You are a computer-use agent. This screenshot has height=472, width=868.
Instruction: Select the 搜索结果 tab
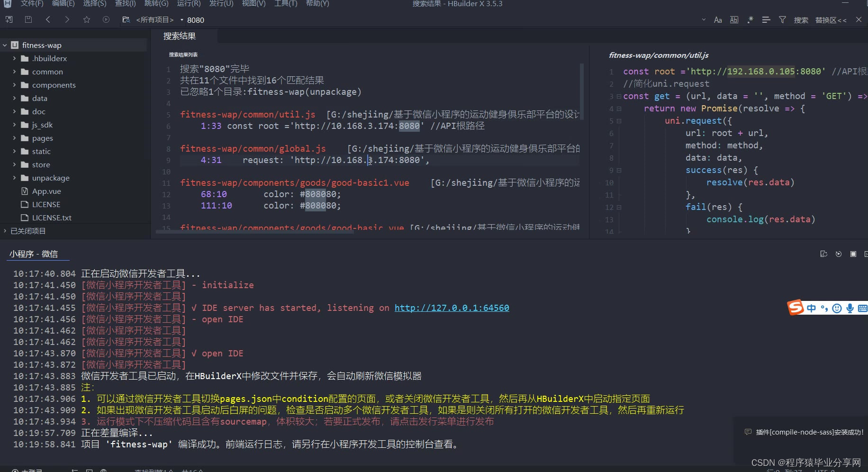180,36
